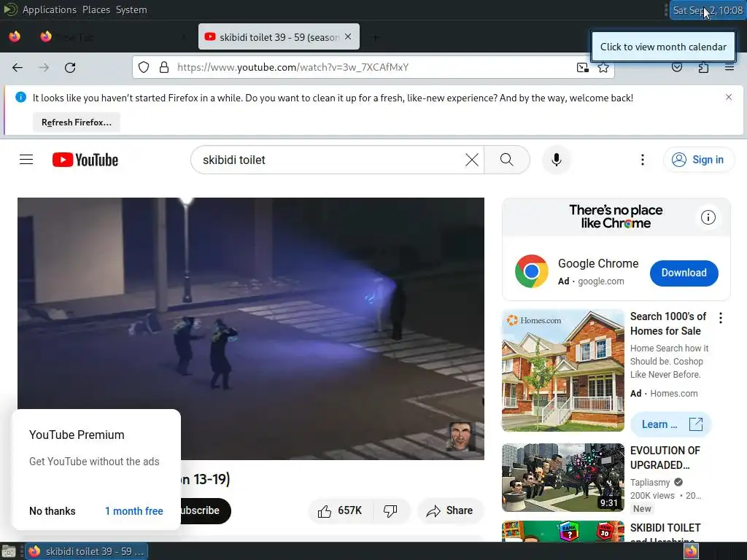Open the shield tracking protection icon
747x560 pixels.
pyautogui.click(x=144, y=67)
